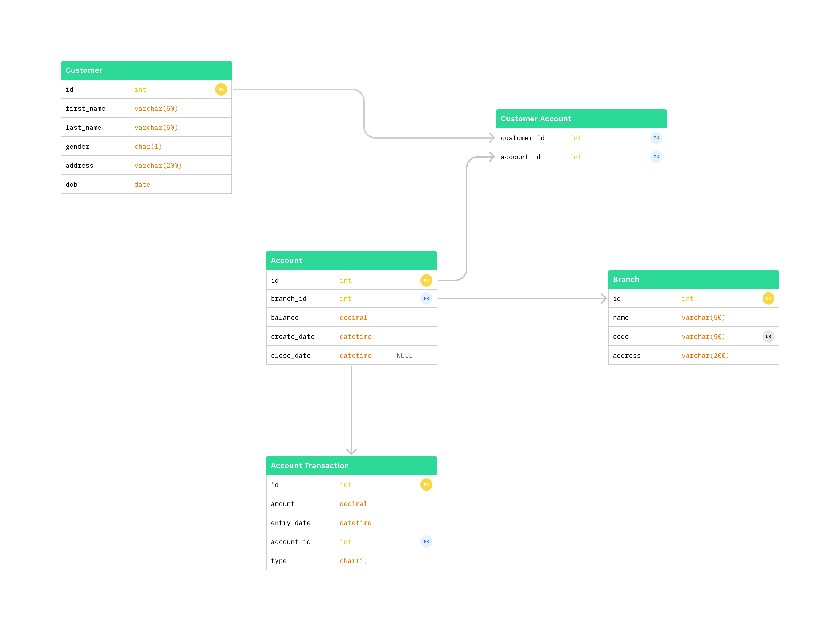Click the PK badge on Account Transaction id

[x=426, y=484]
